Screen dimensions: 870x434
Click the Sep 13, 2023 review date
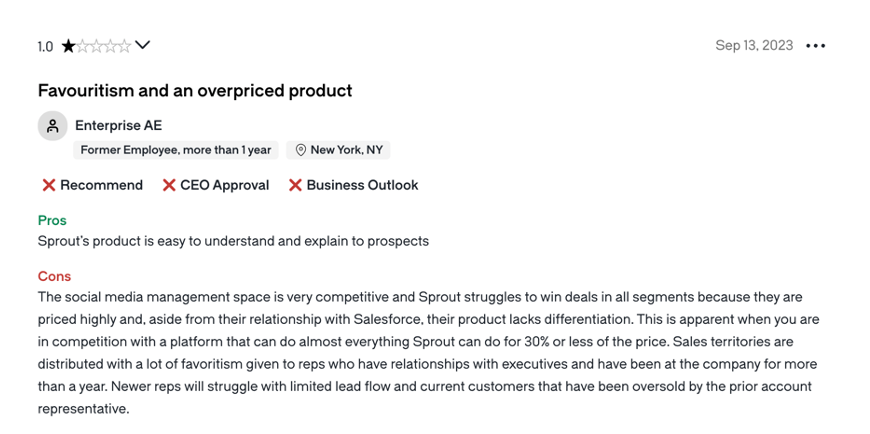click(754, 46)
